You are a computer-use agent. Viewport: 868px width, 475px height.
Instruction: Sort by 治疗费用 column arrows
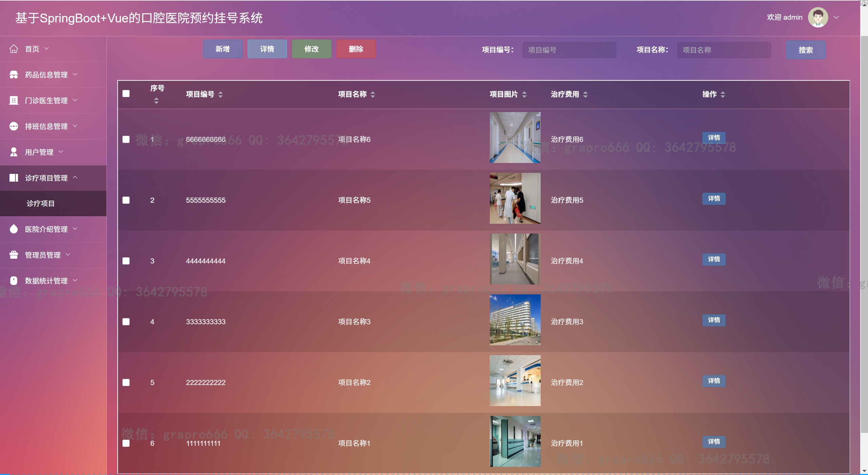click(585, 94)
